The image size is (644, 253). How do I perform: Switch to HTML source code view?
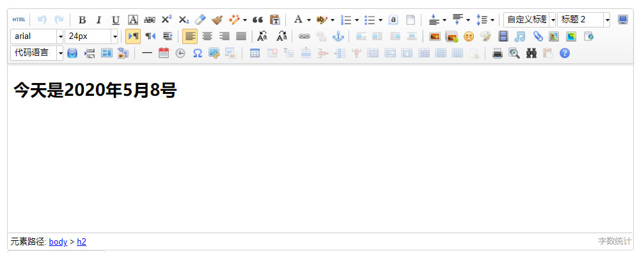click(19, 20)
